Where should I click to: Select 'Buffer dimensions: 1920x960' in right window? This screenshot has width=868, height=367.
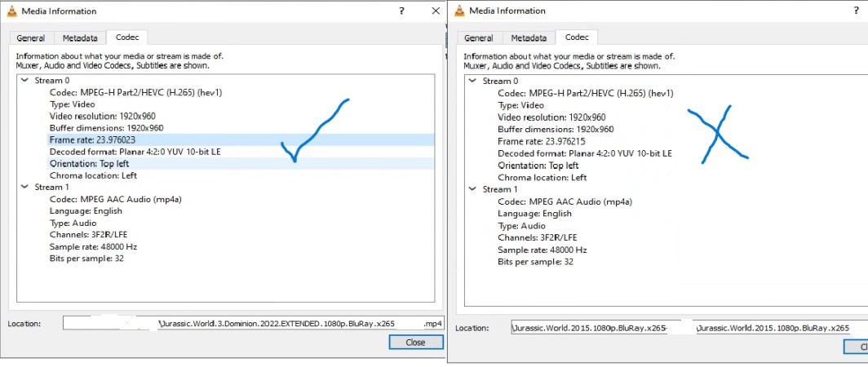point(556,130)
